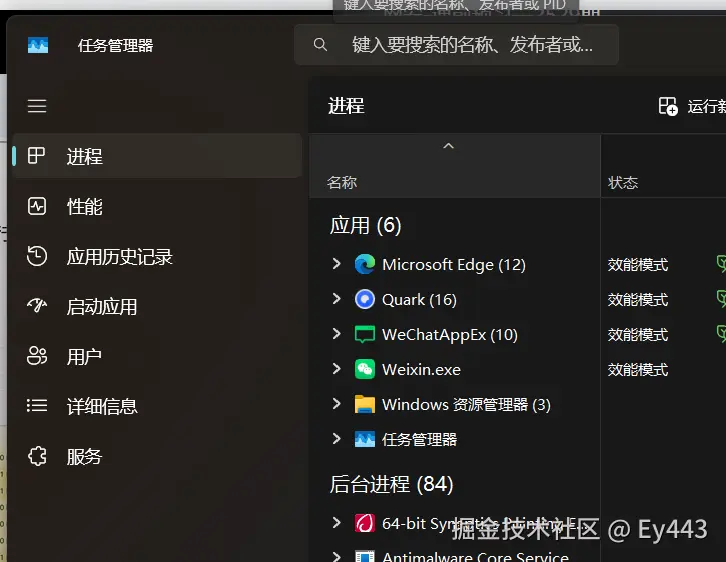Click the efficiency leaf icon for Quark
726x562 pixels.
click(x=721, y=299)
